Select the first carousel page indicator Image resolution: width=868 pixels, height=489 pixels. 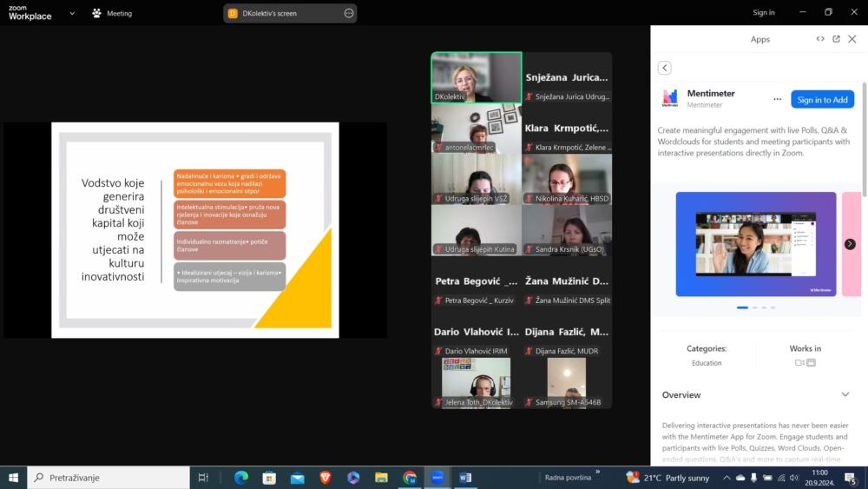pyautogui.click(x=742, y=307)
